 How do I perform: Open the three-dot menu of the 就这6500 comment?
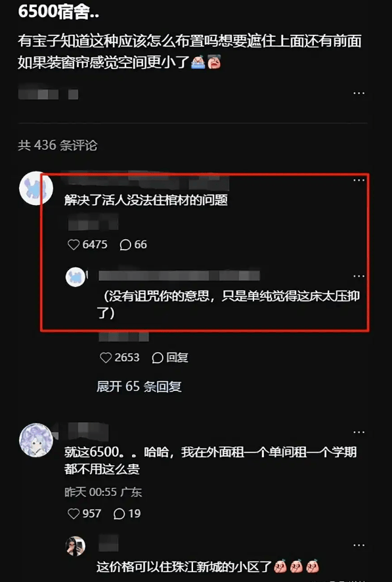359,432
